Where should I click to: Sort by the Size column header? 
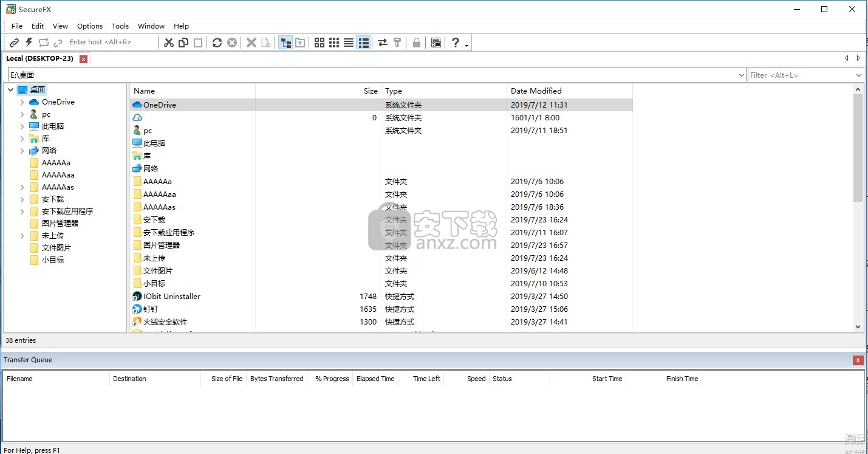coord(318,91)
